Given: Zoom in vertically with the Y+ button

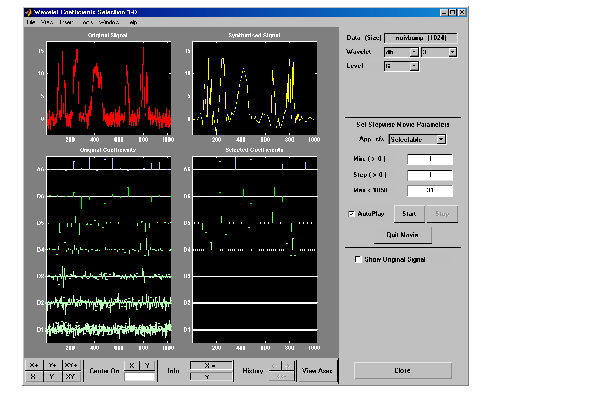Looking at the screenshot, I should pos(52,365).
